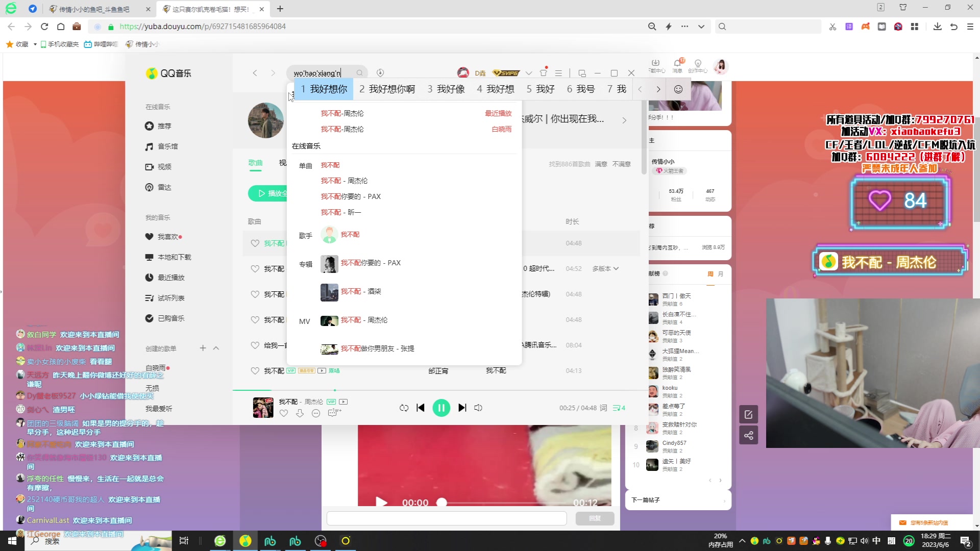Like the current song with the heart icon
The width and height of the screenshot is (980, 551).
click(284, 413)
